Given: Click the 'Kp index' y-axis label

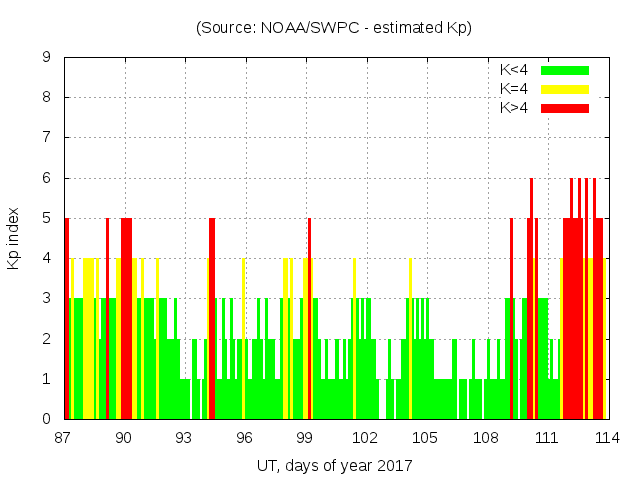Looking at the screenshot, I should pyautogui.click(x=15, y=239).
